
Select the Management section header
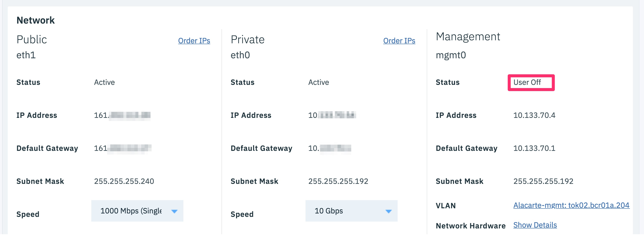pyautogui.click(x=468, y=36)
